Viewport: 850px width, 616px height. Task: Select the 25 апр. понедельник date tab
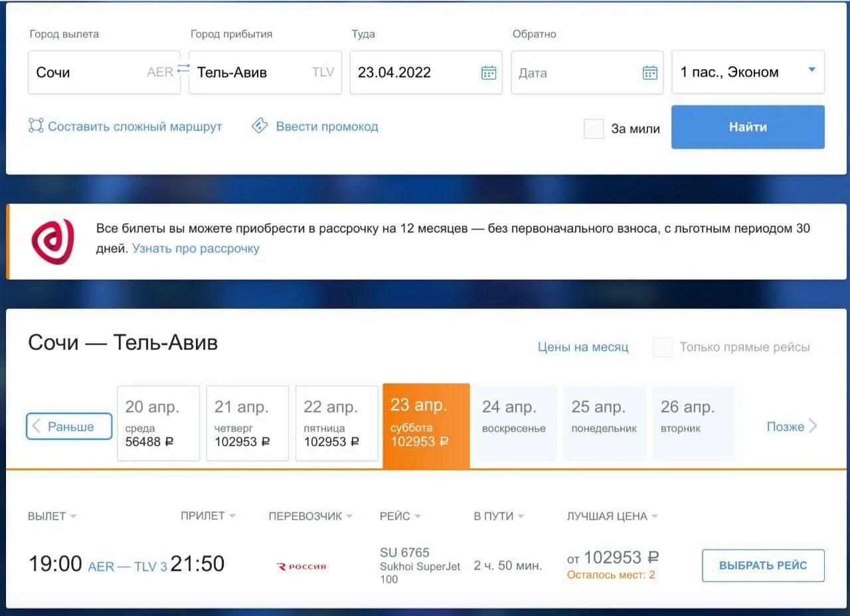point(604,423)
